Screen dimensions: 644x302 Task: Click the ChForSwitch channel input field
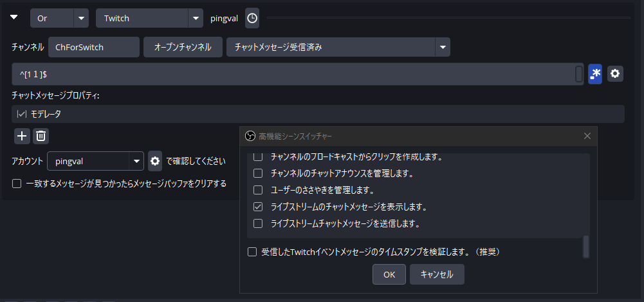click(x=93, y=47)
